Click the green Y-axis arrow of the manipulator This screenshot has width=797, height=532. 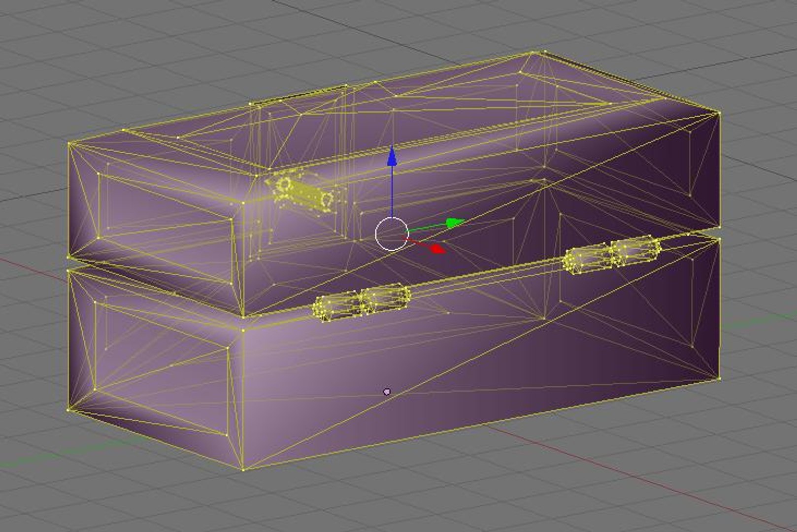coord(455,223)
